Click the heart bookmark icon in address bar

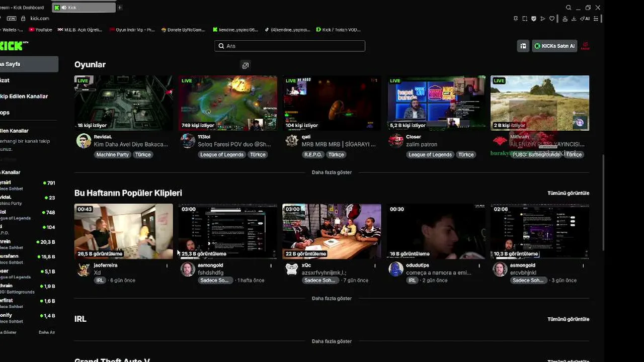pos(552,19)
